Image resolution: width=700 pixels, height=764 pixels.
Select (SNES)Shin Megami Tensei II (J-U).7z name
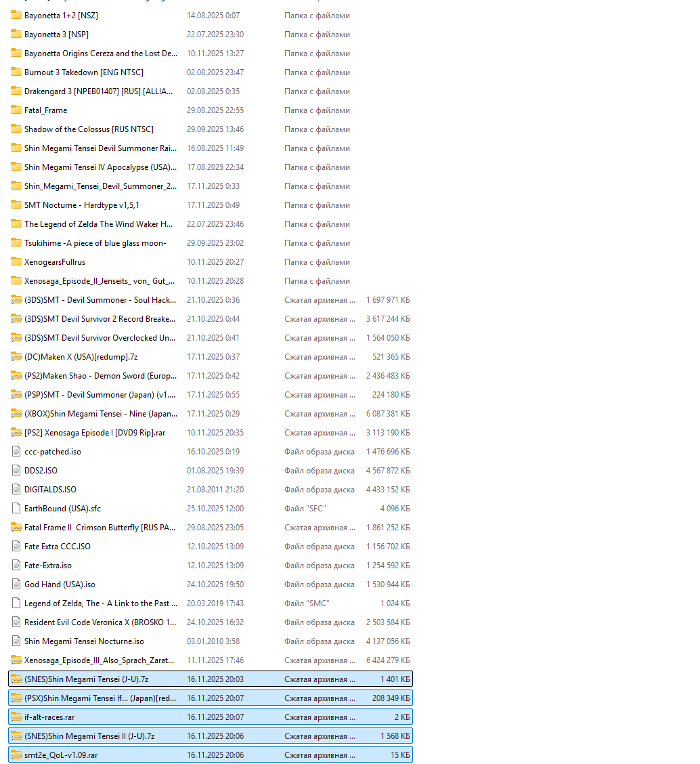[89, 736]
